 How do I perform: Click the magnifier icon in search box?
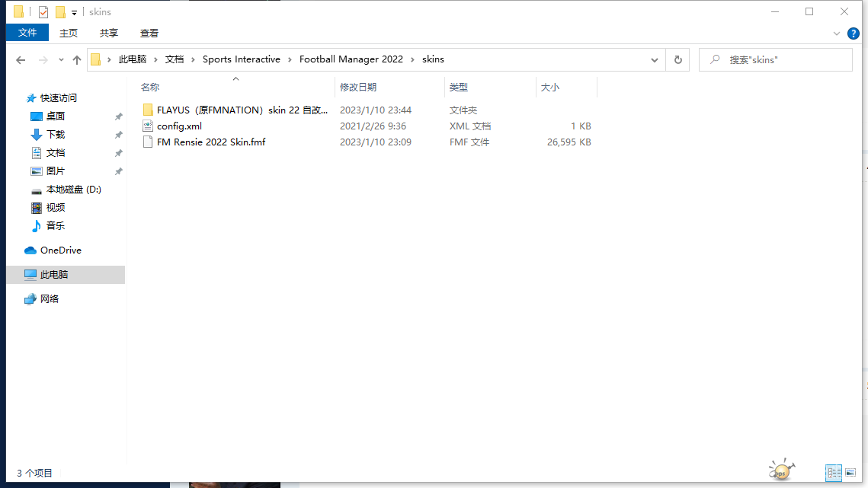pos(716,59)
